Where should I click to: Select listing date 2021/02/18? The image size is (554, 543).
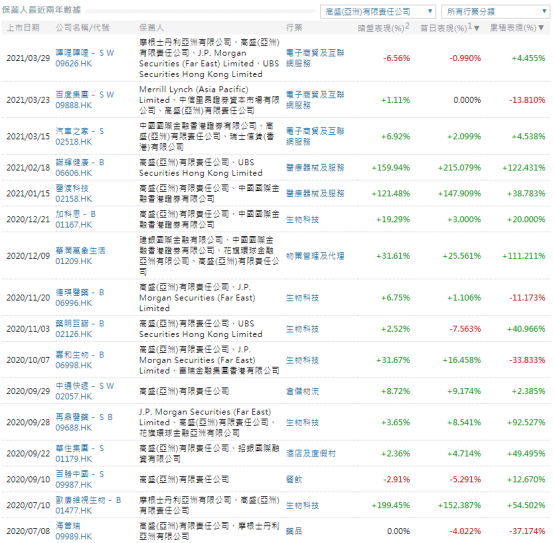click(x=28, y=167)
